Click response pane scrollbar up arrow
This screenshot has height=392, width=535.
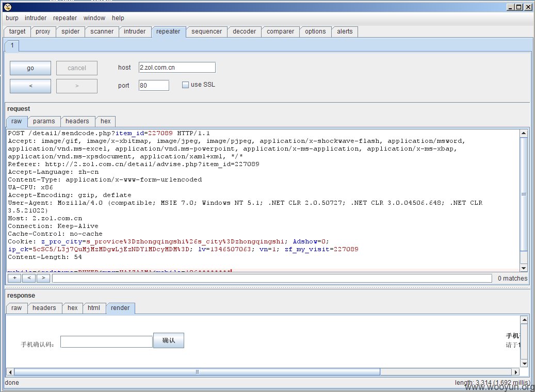[524, 320]
